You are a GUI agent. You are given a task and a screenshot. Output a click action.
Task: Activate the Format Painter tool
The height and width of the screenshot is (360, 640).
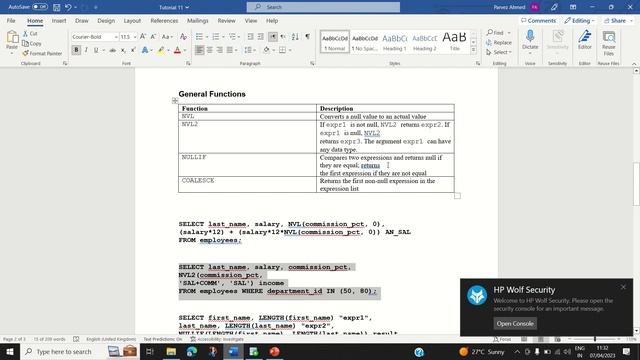(x=42, y=53)
